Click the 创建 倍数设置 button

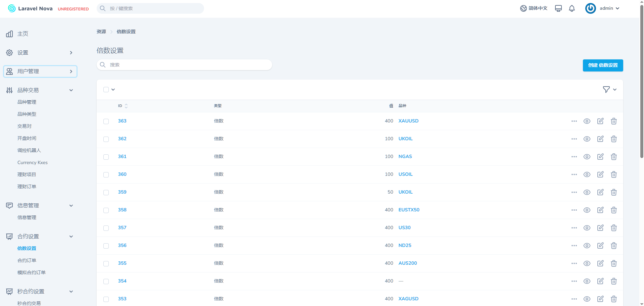point(603,65)
